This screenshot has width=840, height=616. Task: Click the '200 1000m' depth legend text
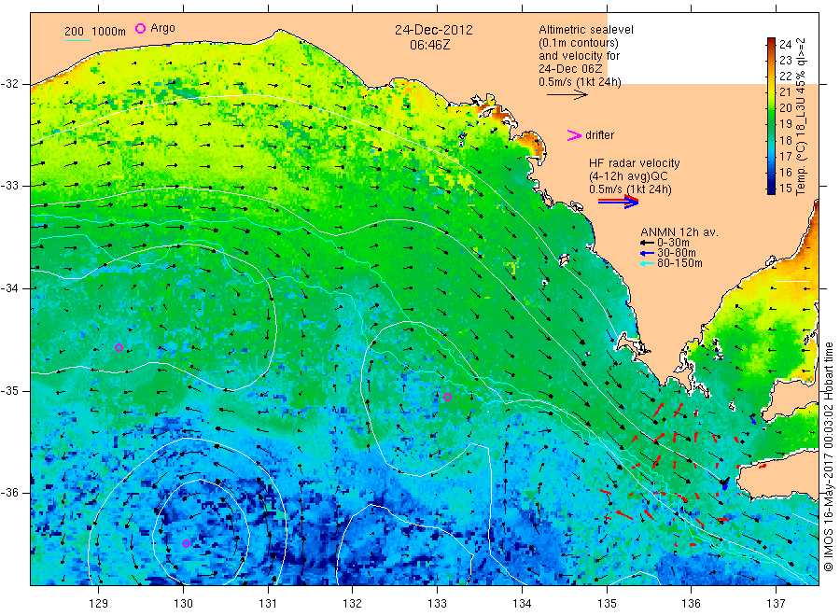(95, 32)
